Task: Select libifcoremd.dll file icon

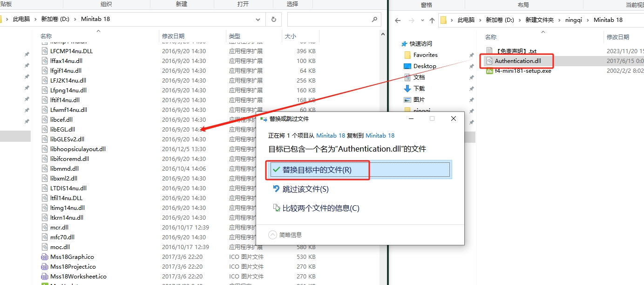Action: tap(45, 159)
